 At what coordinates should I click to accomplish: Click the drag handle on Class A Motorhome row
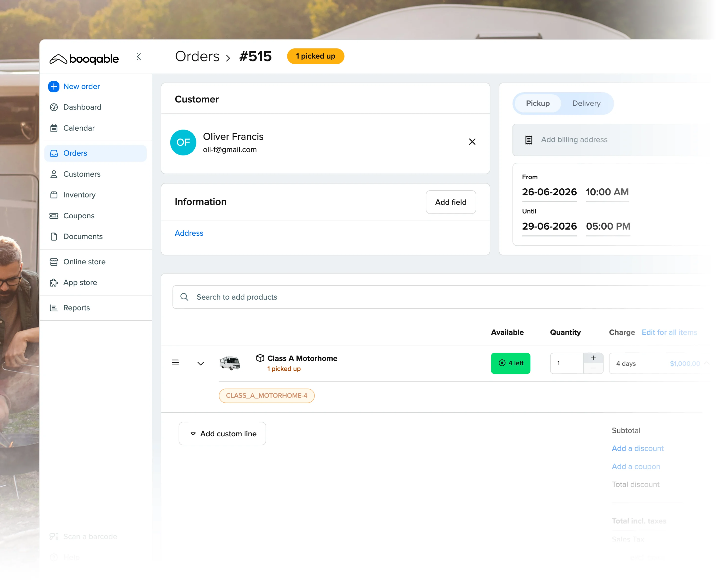pyautogui.click(x=175, y=363)
